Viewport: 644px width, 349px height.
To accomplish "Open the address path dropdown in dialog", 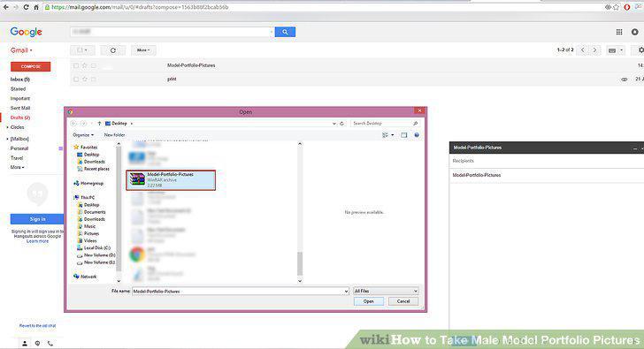I will click(x=333, y=123).
